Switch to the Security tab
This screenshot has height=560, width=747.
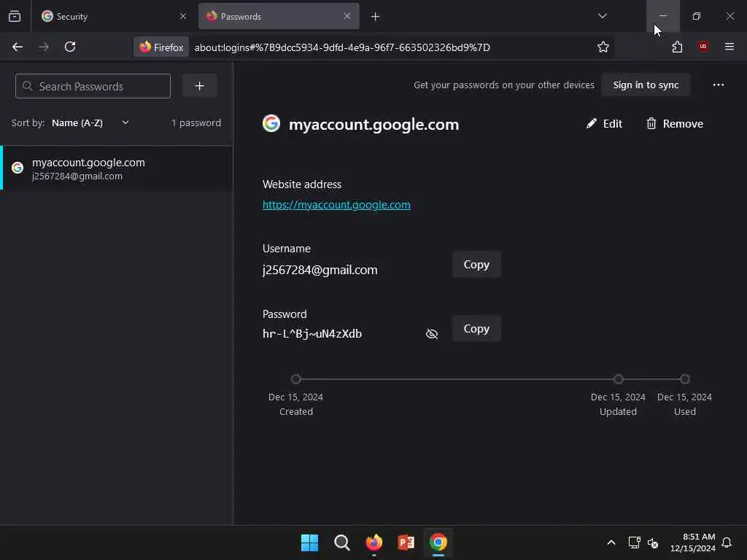[113, 16]
